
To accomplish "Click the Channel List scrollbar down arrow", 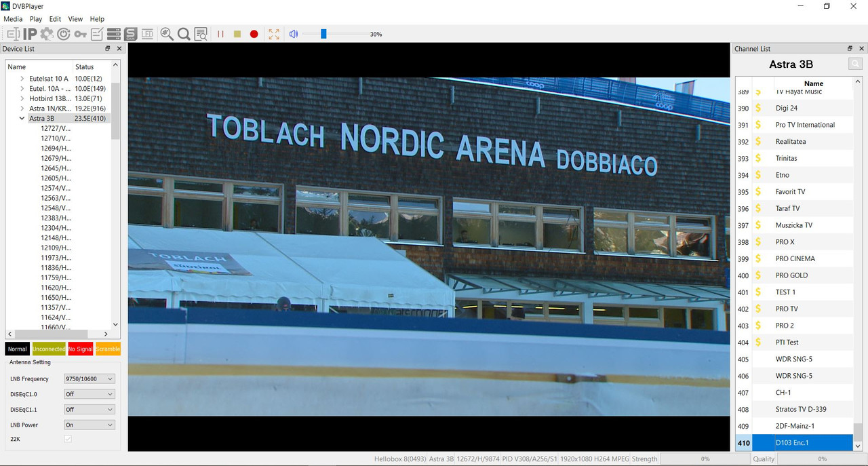I will pyautogui.click(x=859, y=446).
